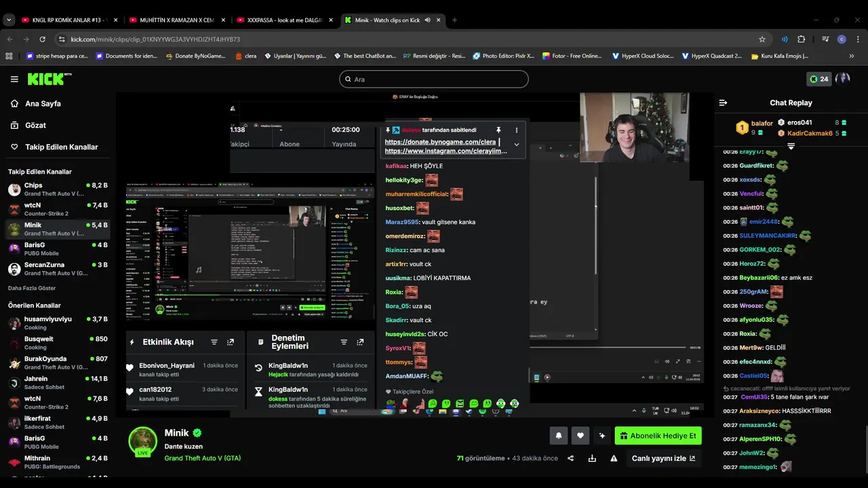This screenshot has height=488, width=868.
Task: Click the Ara search field
Action: pyautogui.click(x=433, y=79)
